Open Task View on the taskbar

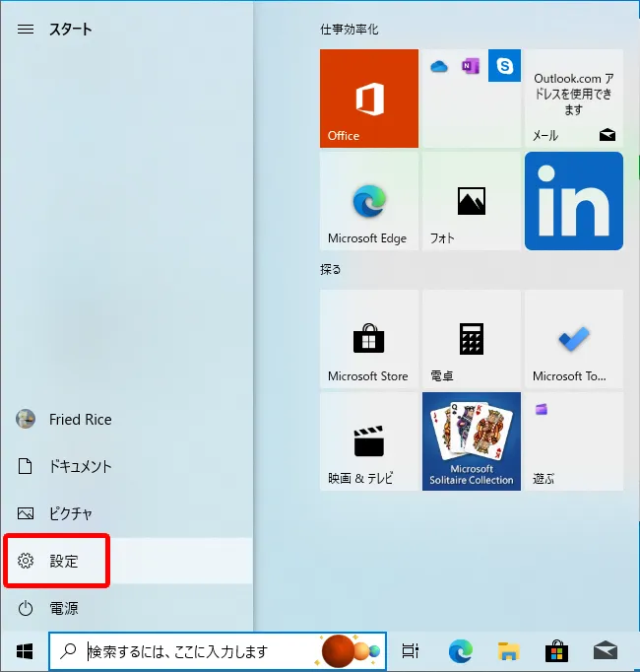[410, 651]
